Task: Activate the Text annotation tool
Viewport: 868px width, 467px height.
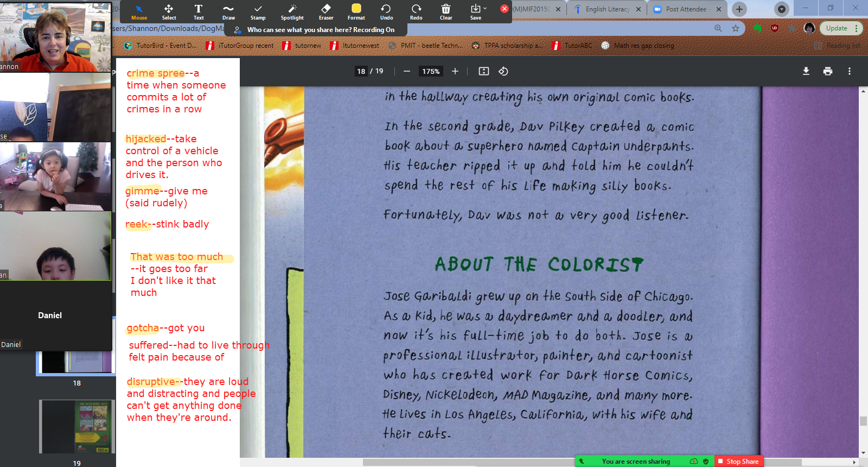Action: [199, 12]
